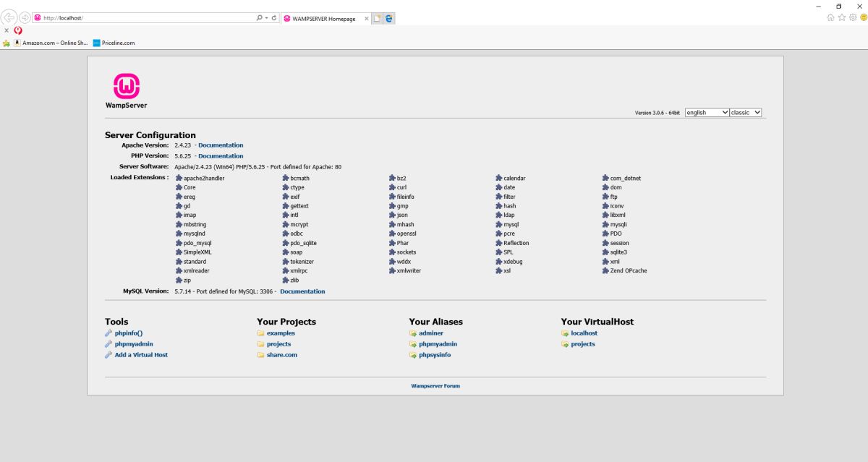Open the Wampserver Forum footer link
The width and height of the screenshot is (868, 462).
[x=435, y=386]
